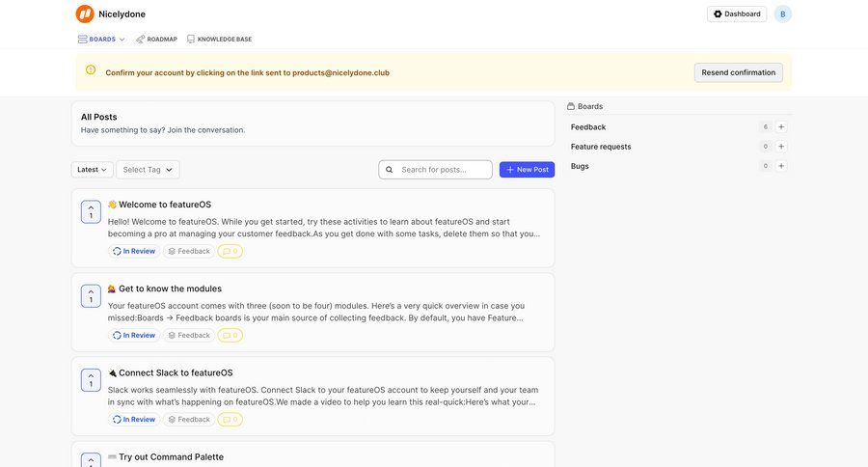Open the Boards dropdown in navigation
The height and width of the screenshot is (467, 868).
coord(101,40)
